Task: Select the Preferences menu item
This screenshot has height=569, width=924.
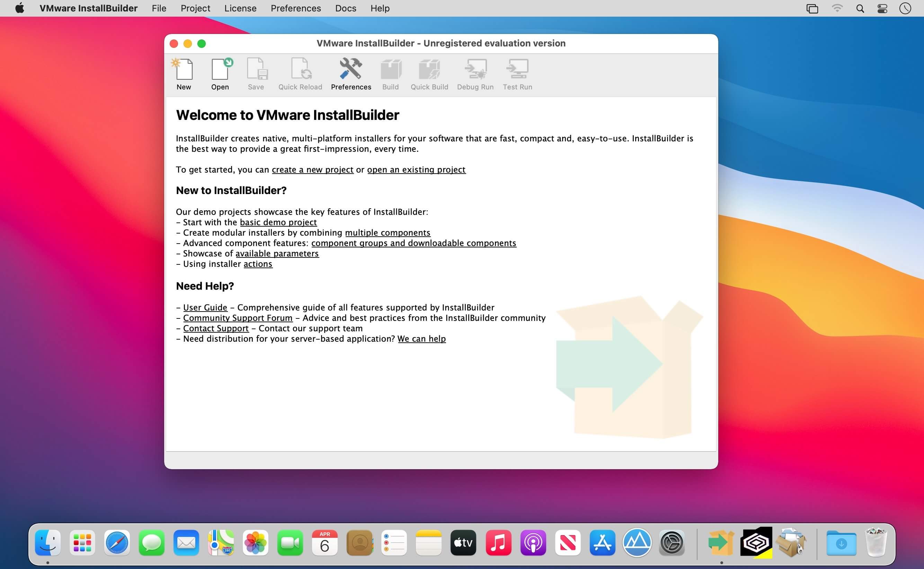Action: tap(296, 9)
